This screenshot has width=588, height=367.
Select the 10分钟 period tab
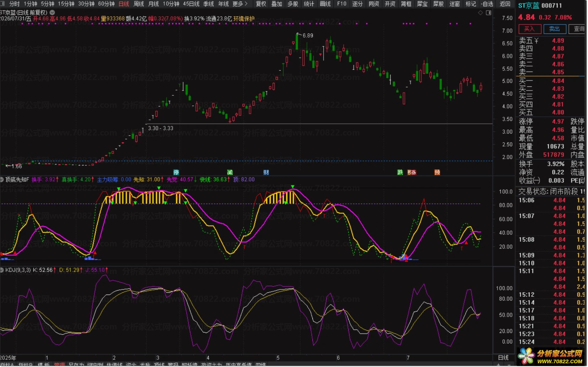171,4
